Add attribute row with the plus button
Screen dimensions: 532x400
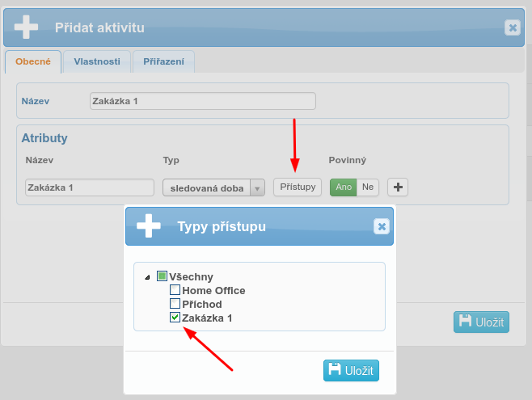tap(398, 187)
